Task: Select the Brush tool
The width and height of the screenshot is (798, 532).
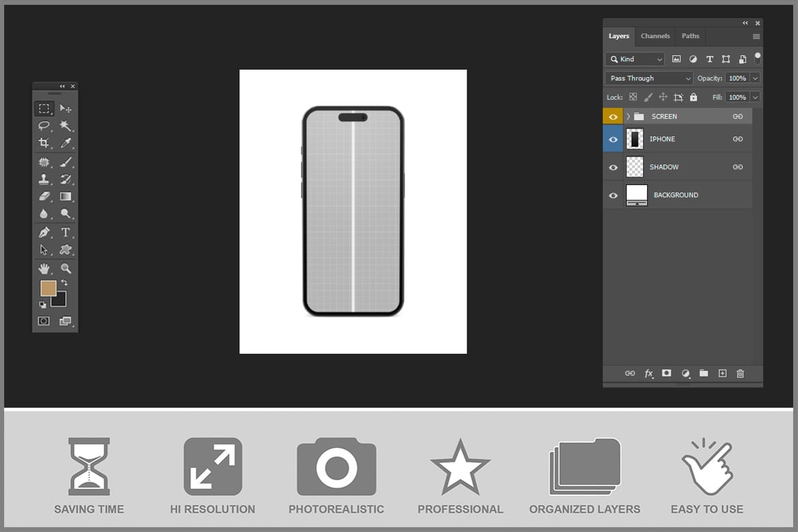Action: pyautogui.click(x=65, y=162)
